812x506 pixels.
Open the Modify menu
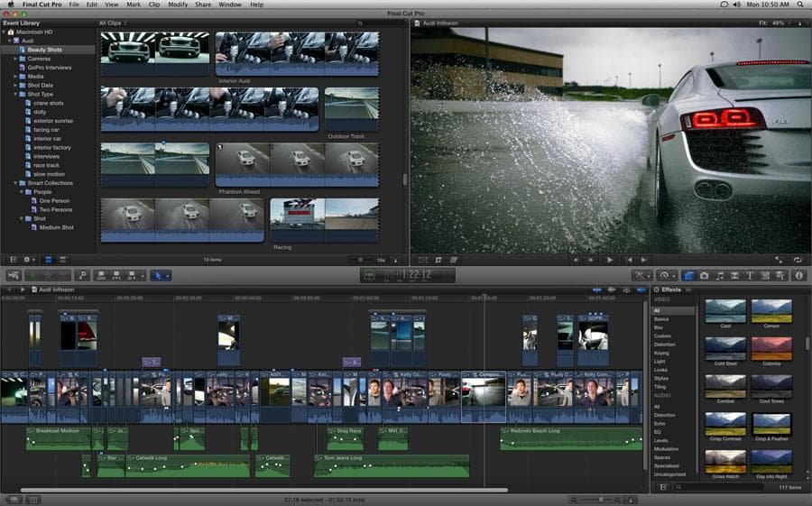pos(178,5)
